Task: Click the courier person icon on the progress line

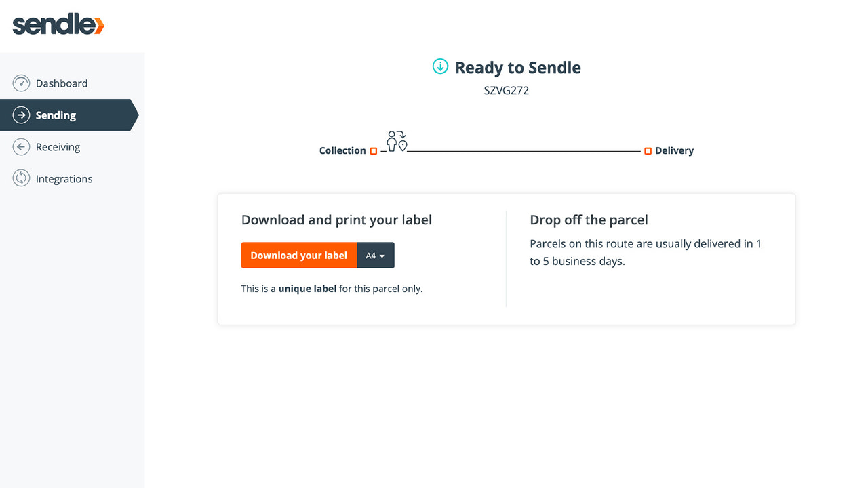Action: point(393,141)
